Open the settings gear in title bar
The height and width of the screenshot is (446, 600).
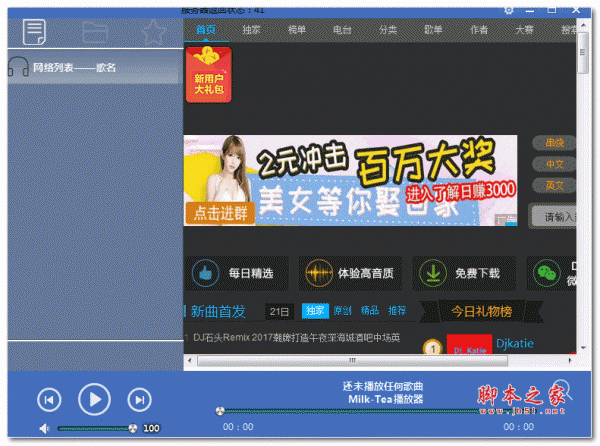(509, 11)
